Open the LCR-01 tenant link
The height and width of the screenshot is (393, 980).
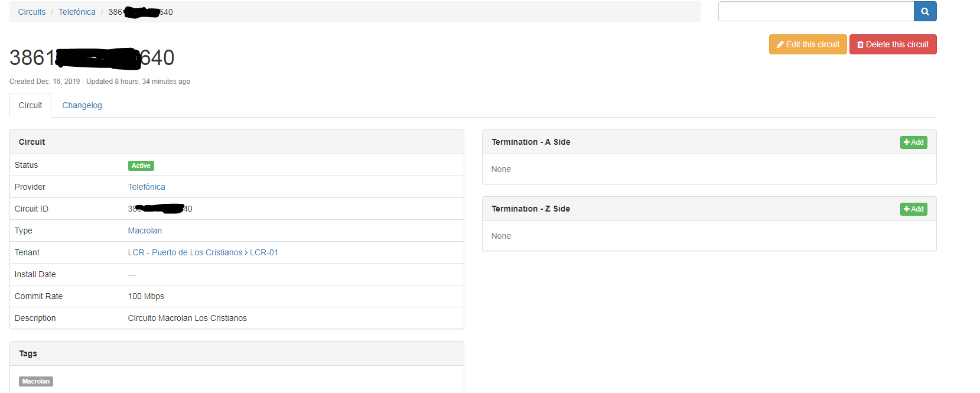(264, 252)
